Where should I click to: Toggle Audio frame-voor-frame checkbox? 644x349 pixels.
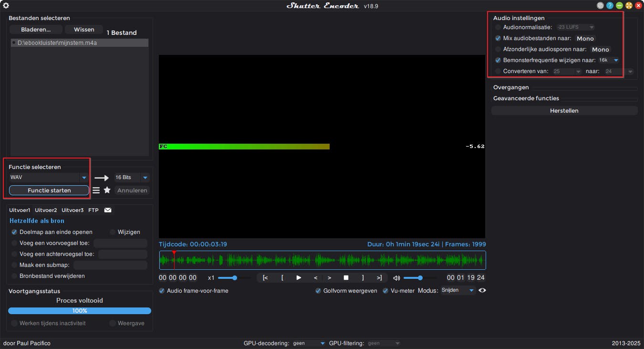coord(162,291)
